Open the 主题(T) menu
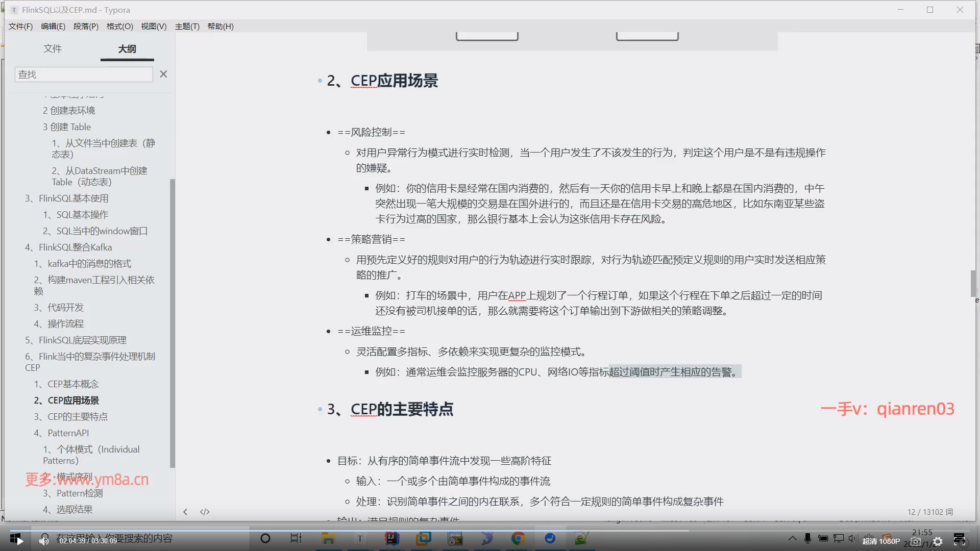980x551 pixels. (187, 26)
